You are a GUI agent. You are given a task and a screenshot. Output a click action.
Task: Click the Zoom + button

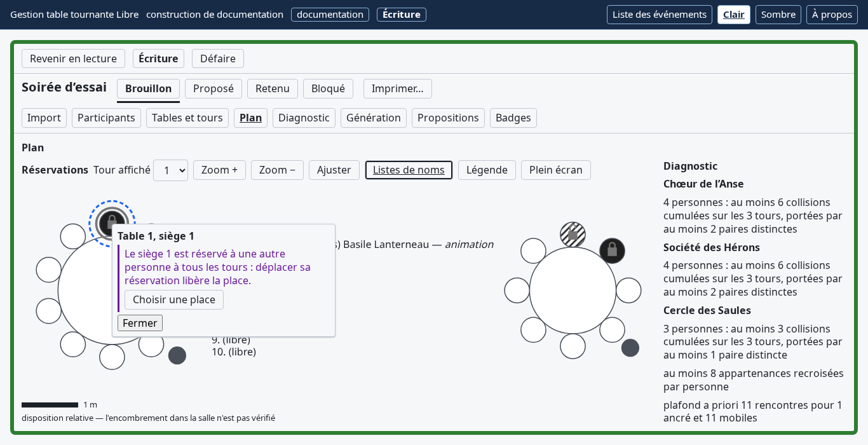(219, 170)
